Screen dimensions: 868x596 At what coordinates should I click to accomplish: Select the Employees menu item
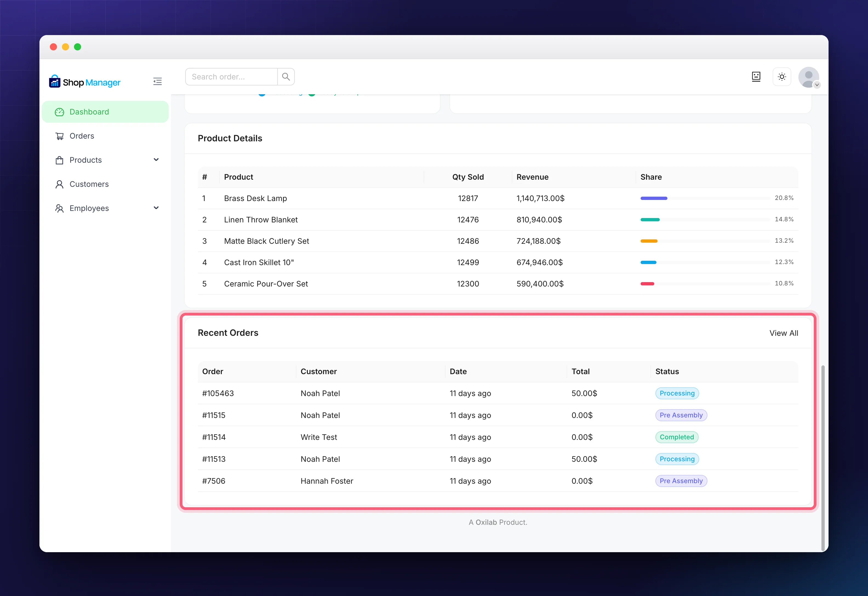pos(105,208)
